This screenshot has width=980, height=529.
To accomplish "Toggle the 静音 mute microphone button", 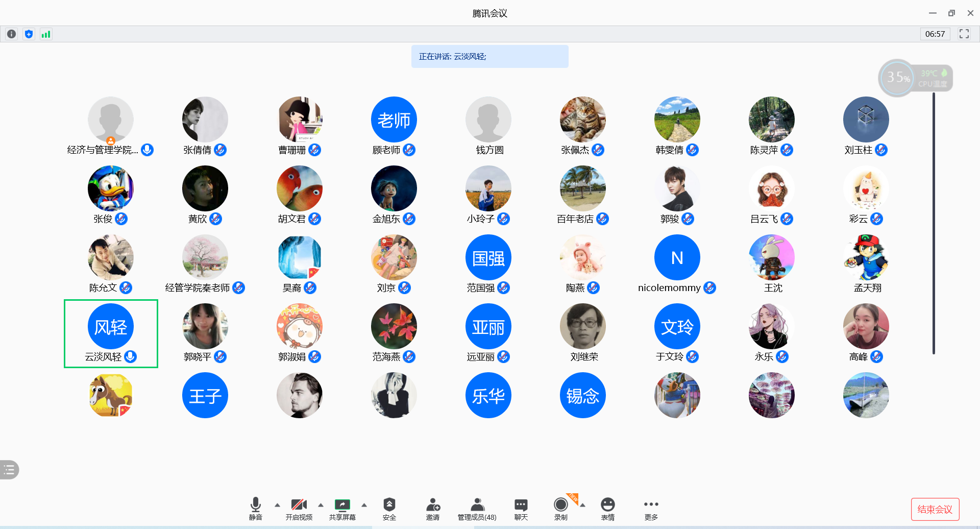I will point(255,509).
